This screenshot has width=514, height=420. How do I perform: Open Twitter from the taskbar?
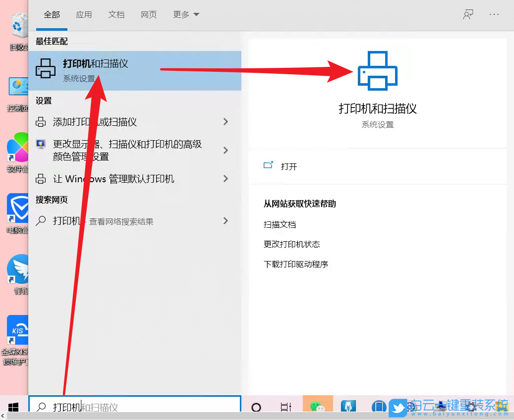click(x=398, y=407)
